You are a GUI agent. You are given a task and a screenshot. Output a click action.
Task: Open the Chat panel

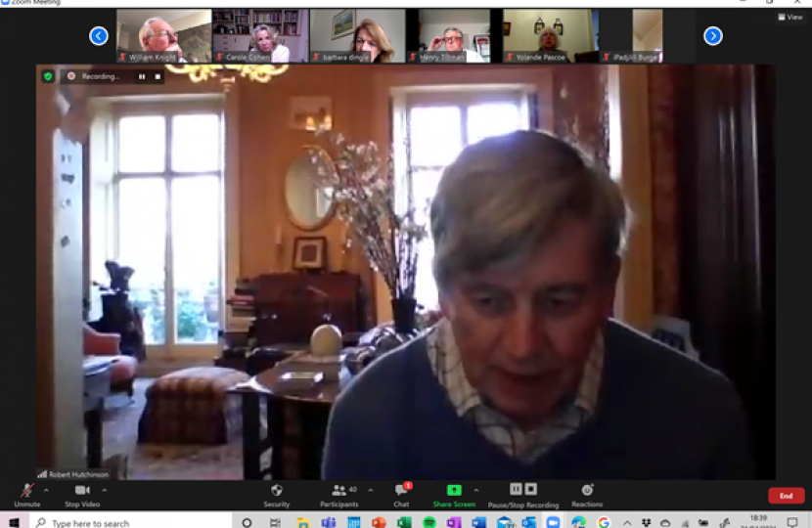click(401, 492)
